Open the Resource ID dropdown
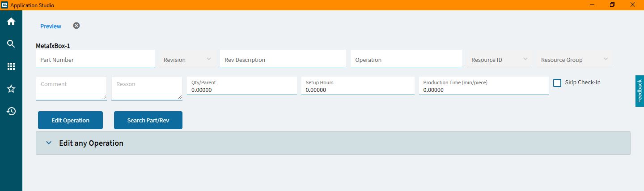Screen dimensions: 644x191 pyautogui.click(x=500, y=59)
